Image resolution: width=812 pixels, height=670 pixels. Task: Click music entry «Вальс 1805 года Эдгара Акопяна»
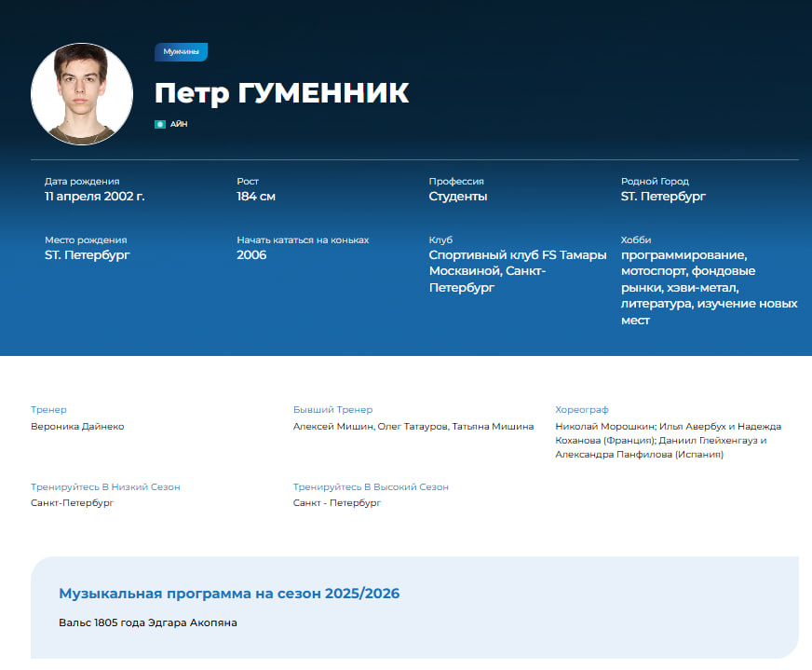(148, 622)
